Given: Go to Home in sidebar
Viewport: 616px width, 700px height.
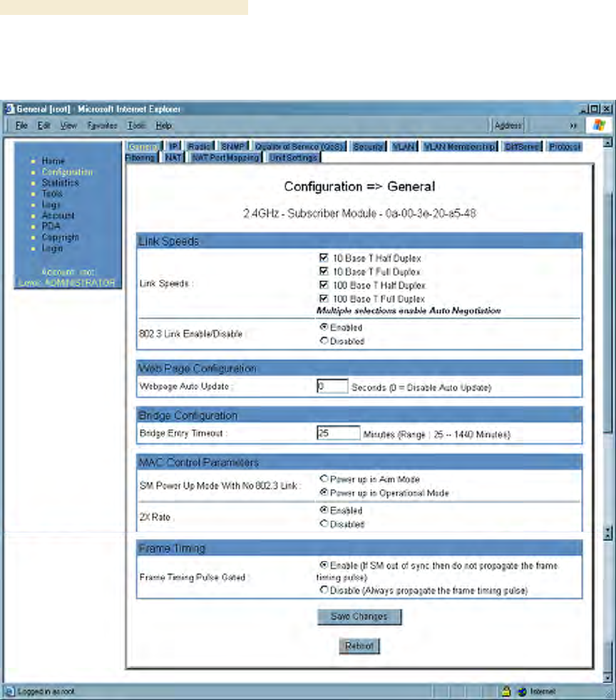Looking at the screenshot, I should [53, 160].
